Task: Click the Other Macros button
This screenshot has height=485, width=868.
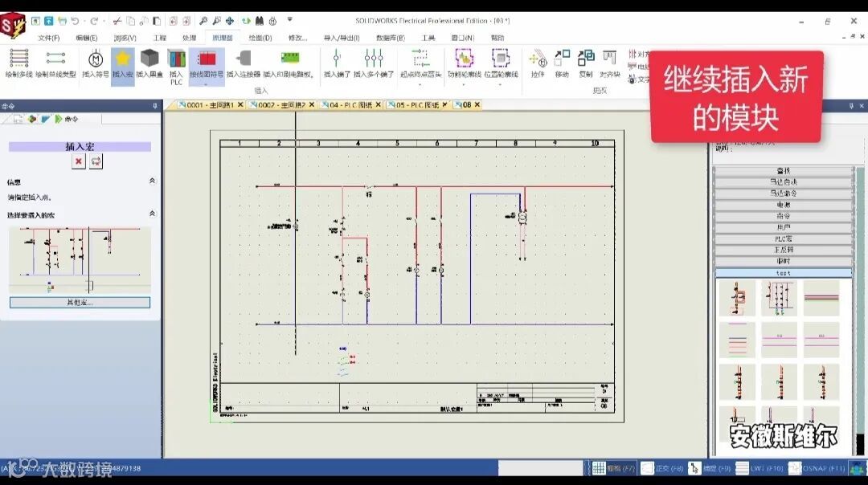Action: point(80,303)
